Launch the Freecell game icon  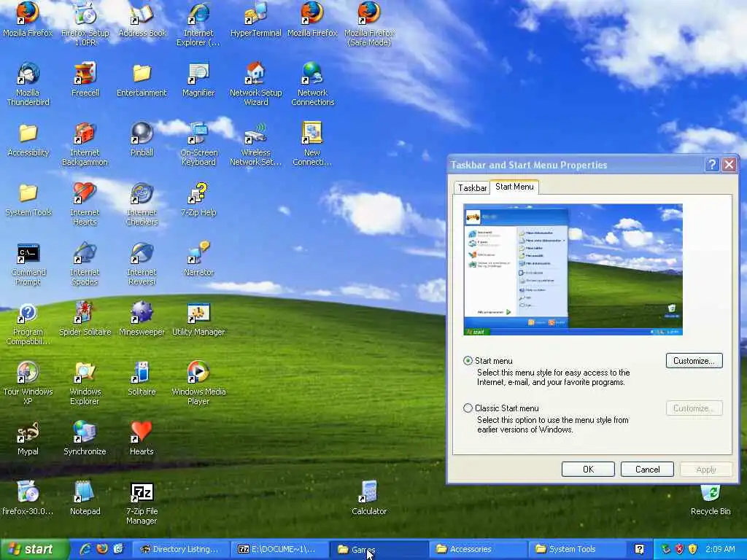(x=85, y=79)
